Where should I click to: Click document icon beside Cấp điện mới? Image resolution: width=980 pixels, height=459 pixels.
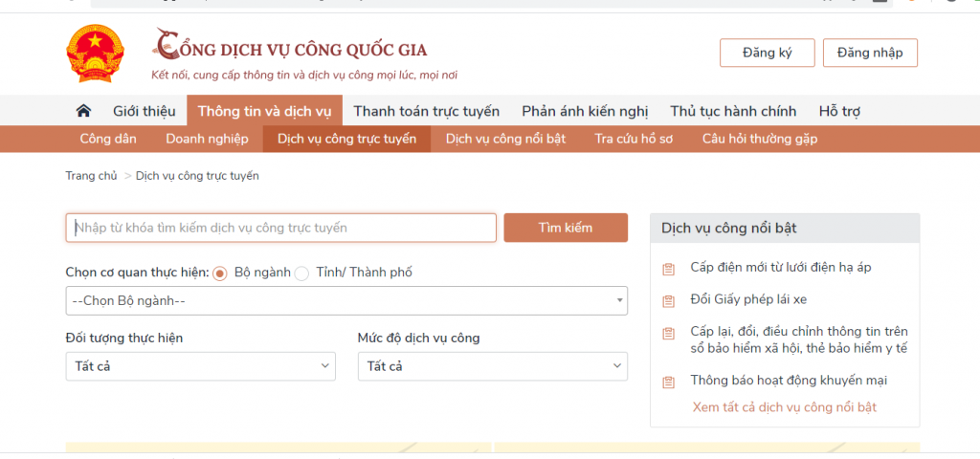[669, 268]
